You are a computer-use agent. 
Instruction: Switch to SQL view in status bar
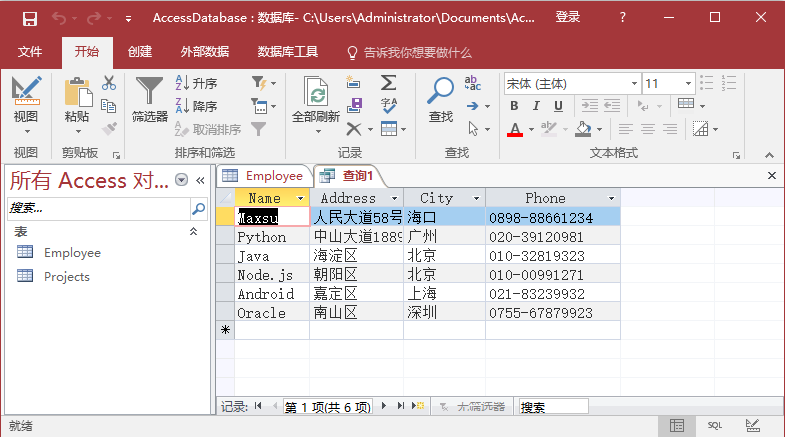click(714, 426)
